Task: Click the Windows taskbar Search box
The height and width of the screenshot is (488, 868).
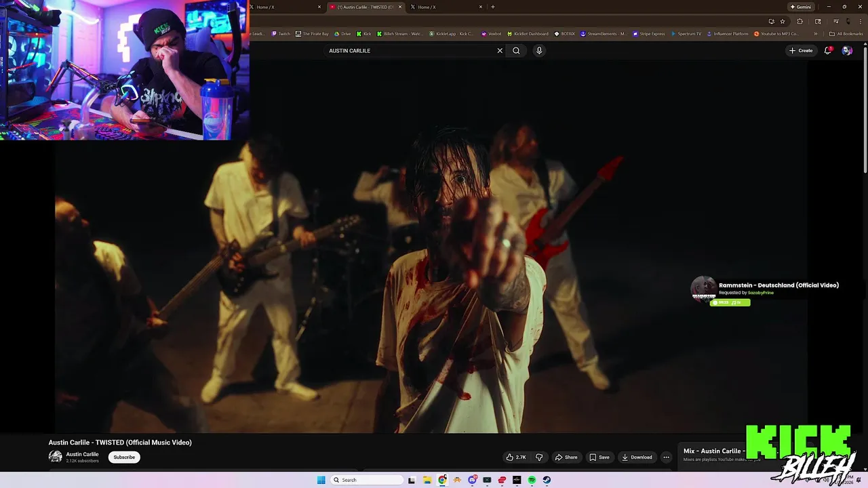Action: (367, 480)
